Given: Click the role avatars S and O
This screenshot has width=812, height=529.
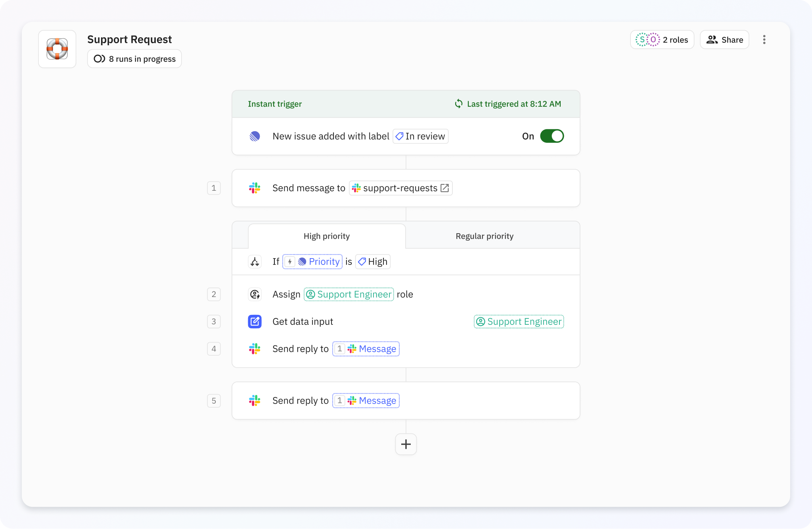Looking at the screenshot, I should [x=648, y=40].
